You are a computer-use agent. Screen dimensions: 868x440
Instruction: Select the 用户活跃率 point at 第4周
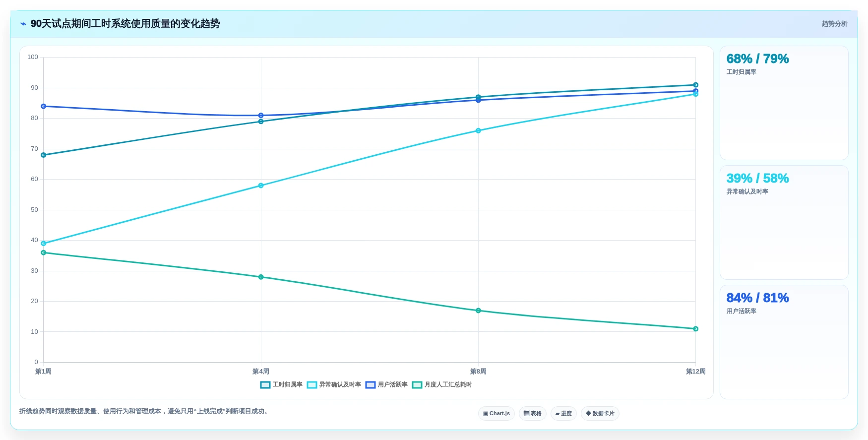261,116
